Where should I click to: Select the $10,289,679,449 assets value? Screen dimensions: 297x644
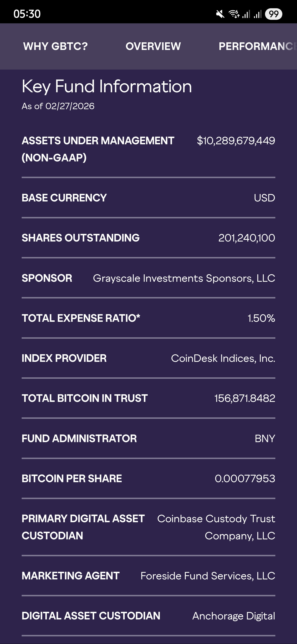(x=236, y=141)
